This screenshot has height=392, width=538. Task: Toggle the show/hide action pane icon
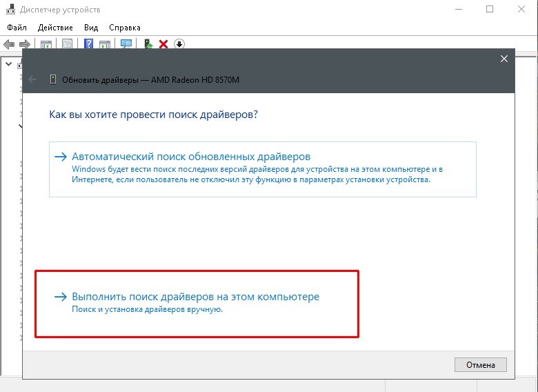pyautogui.click(x=105, y=44)
